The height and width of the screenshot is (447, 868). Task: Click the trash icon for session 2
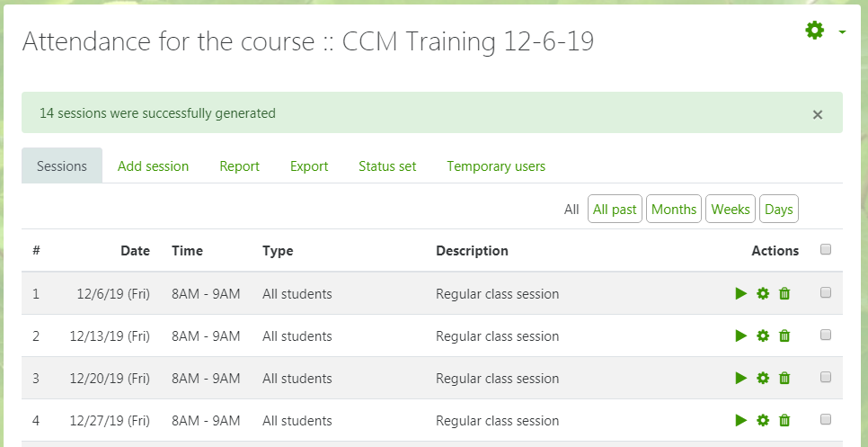[784, 335]
